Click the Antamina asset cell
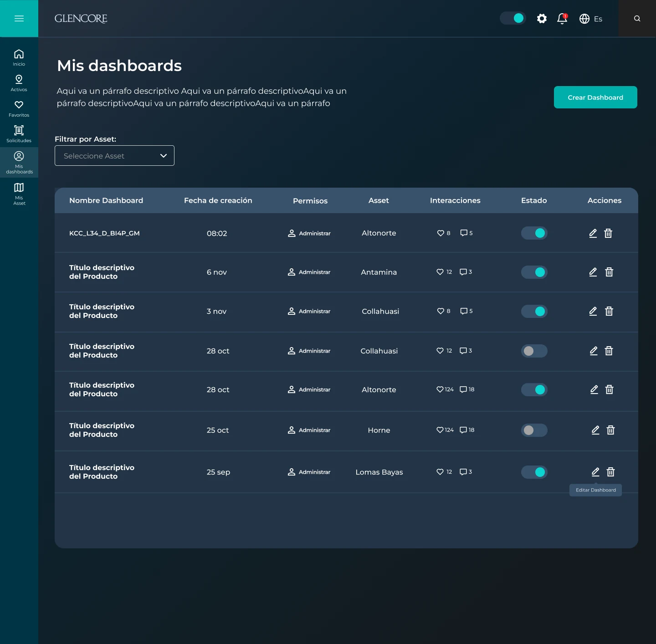Screen dimensions: 656x644 click(x=379, y=272)
